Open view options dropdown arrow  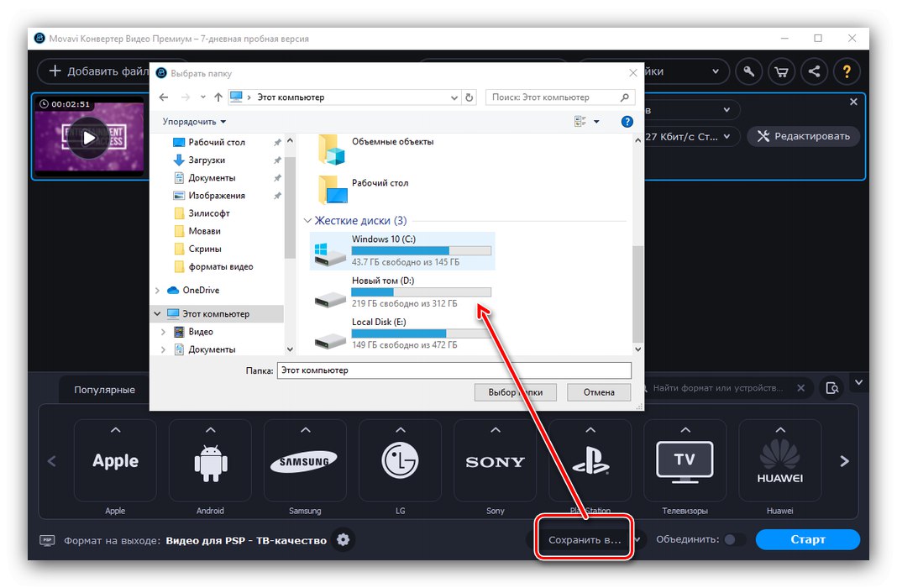click(x=596, y=121)
